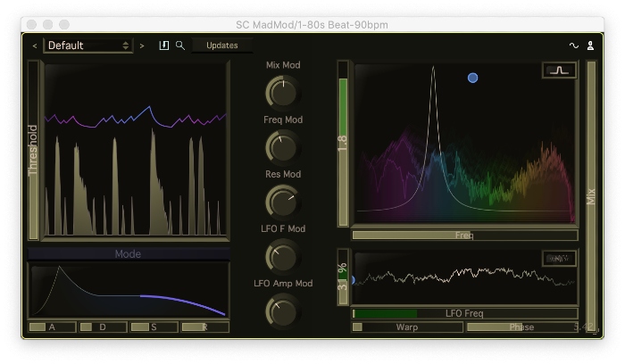Click the envelope Attack (A) slider
Screen dimensions: 625x364
51,327
